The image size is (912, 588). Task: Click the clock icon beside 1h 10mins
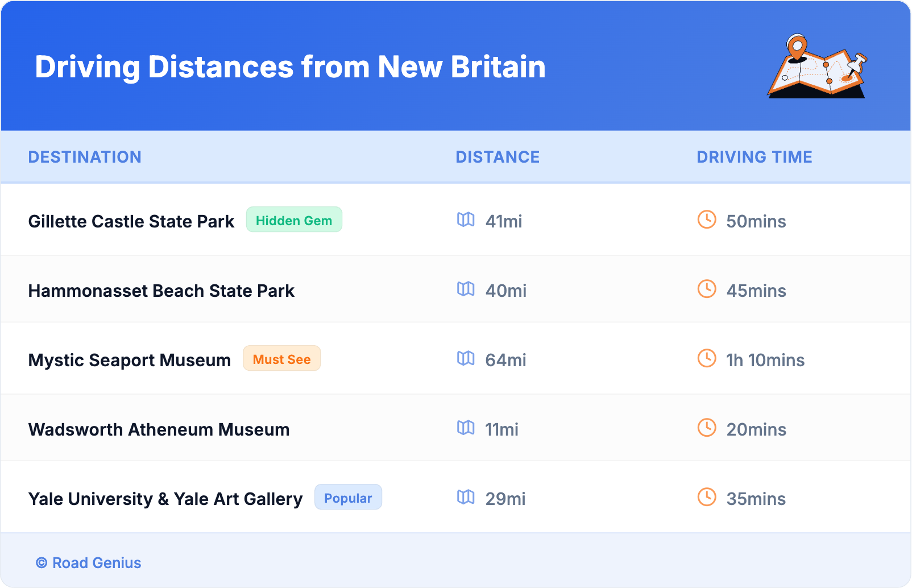(x=707, y=358)
